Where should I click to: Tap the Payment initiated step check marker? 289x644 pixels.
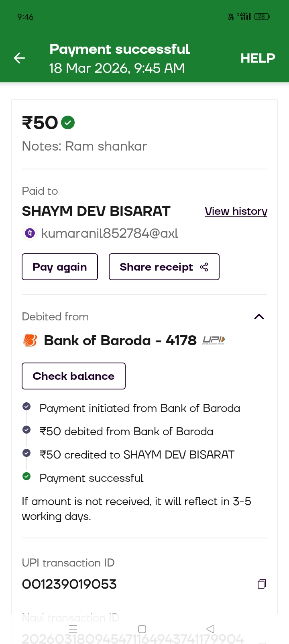point(26,407)
